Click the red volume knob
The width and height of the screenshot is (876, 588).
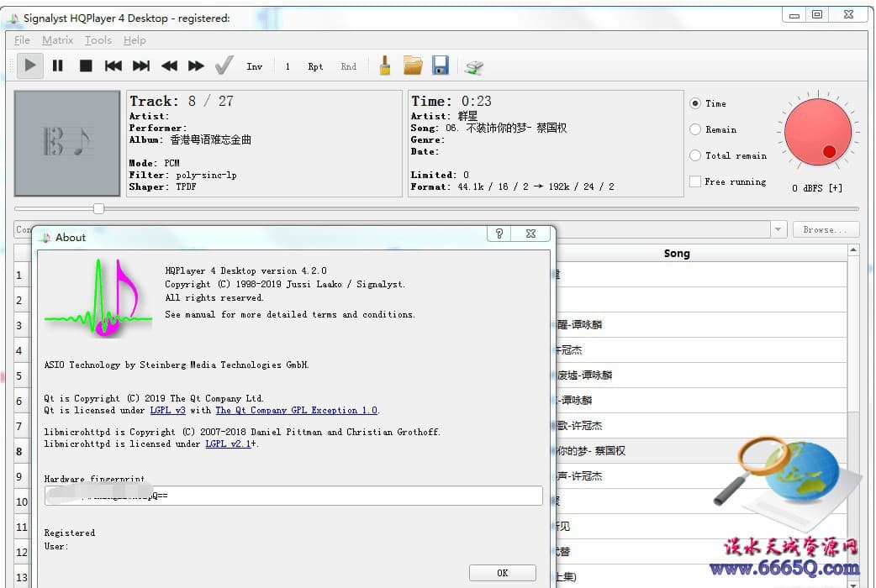(818, 133)
